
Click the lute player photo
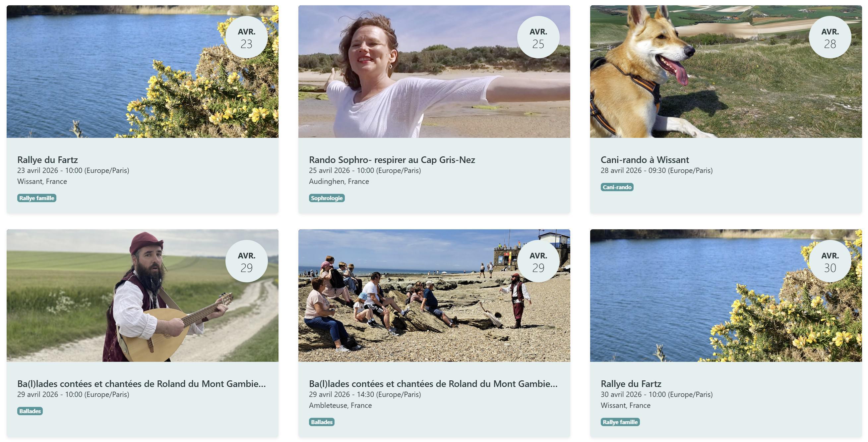tap(135, 303)
